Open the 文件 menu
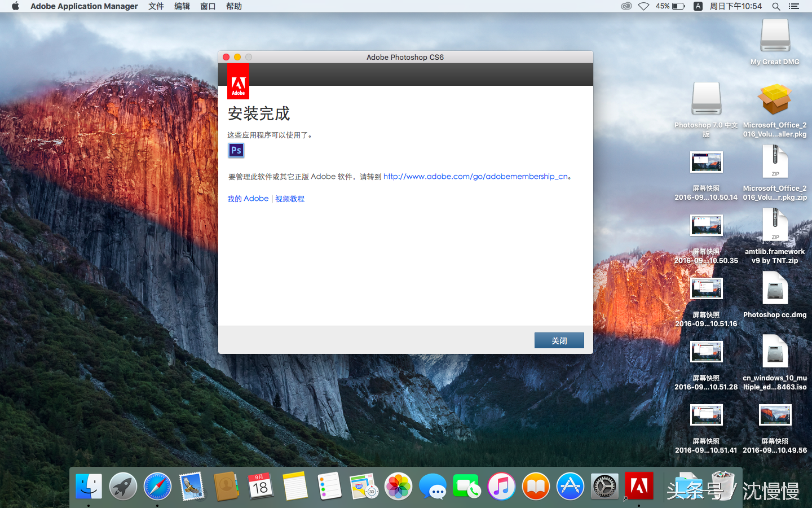The image size is (812, 508). pos(156,6)
